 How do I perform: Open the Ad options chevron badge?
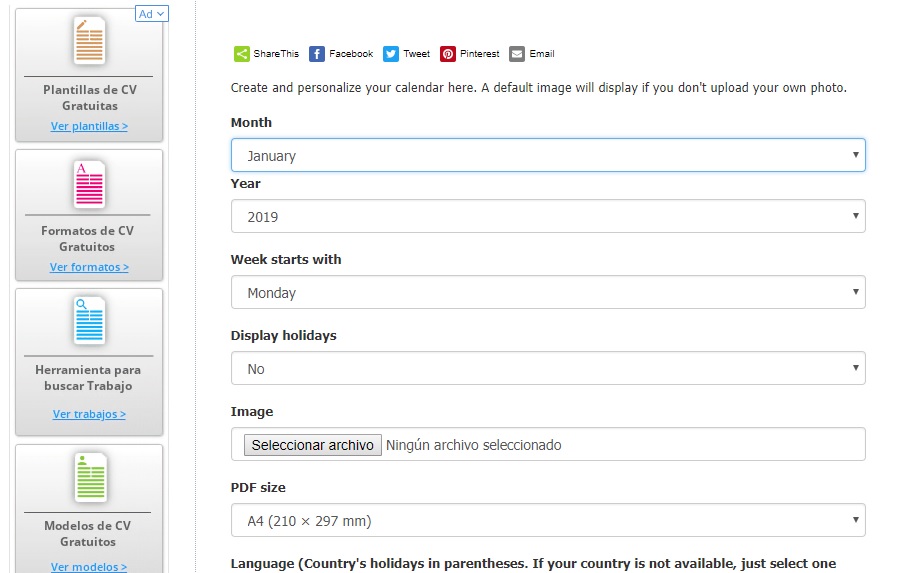click(152, 14)
